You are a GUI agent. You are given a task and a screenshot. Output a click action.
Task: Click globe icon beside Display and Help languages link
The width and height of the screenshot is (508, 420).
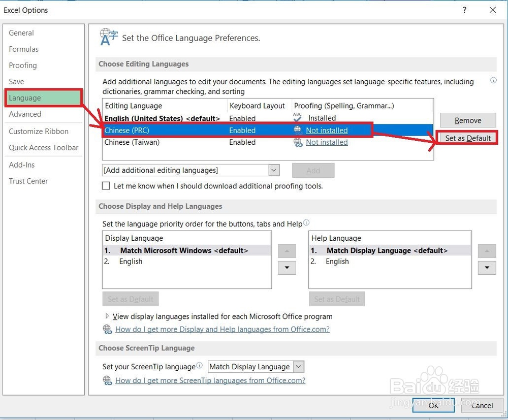point(107,329)
